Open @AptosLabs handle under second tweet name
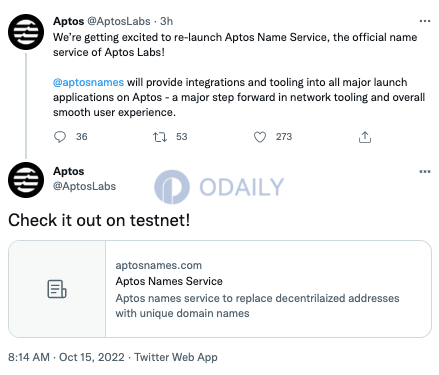This screenshot has height=375, width=439. pyautogui.click(x=84, y=186)
